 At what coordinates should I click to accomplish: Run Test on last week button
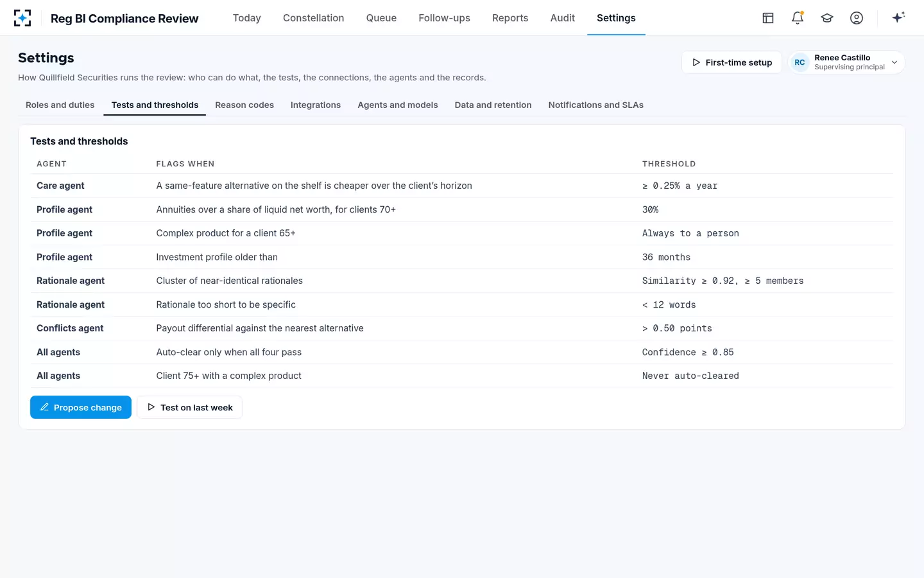[190, 407]
